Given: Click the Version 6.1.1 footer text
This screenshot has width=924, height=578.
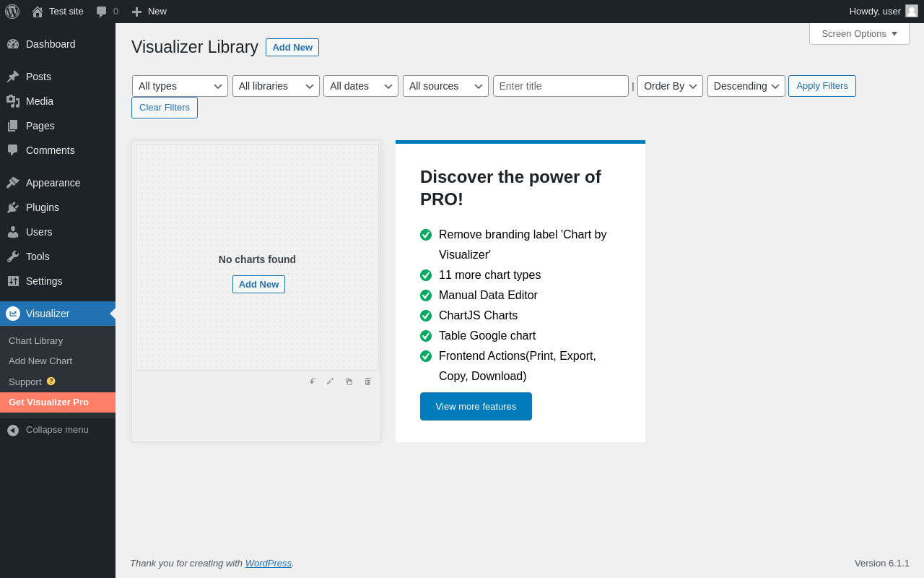Looking at the screenshot, I should pos(882,564).
